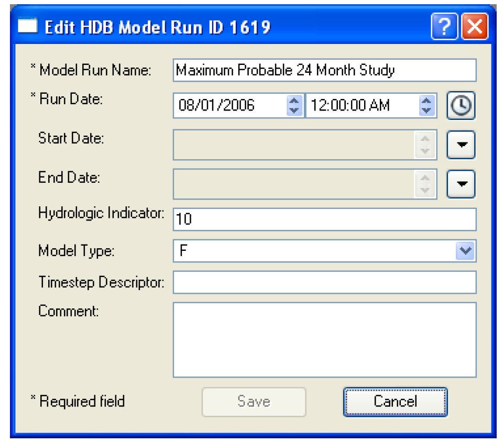This screenshot has height=443, width=504.
Task: Increment the run time with the up arrow
Action: click(427, 101)
